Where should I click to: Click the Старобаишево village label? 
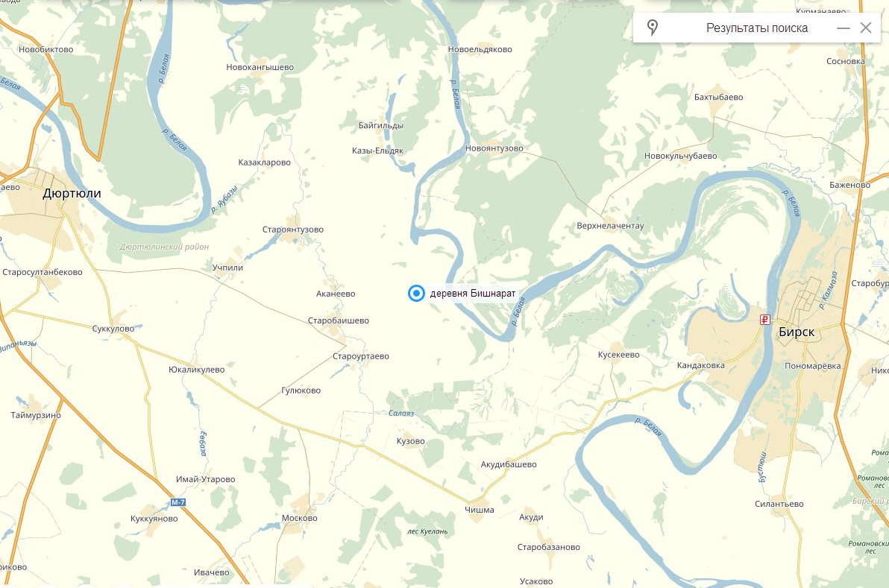click(x=339, y=320)
